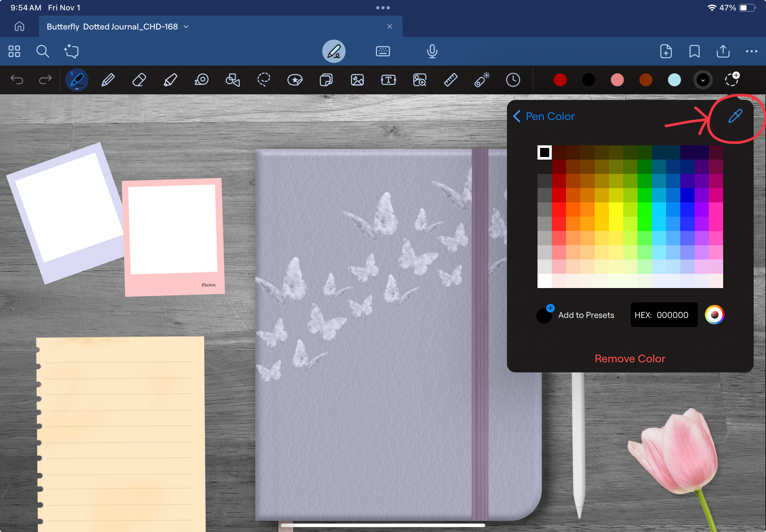Open the three-dot more options menu
The image size is (766, 532).
[x=751, y=51]
